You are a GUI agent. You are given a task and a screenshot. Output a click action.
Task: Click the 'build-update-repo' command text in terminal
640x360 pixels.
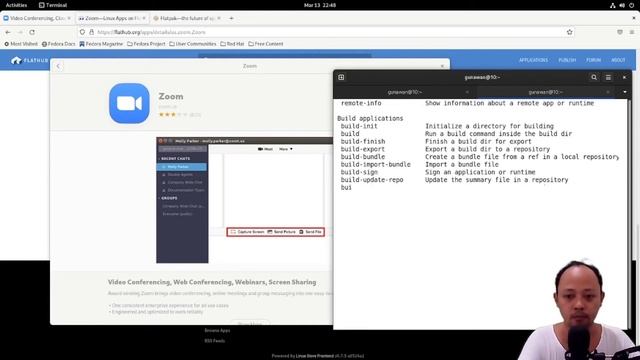pyautogui.click(x=372, y=180)
